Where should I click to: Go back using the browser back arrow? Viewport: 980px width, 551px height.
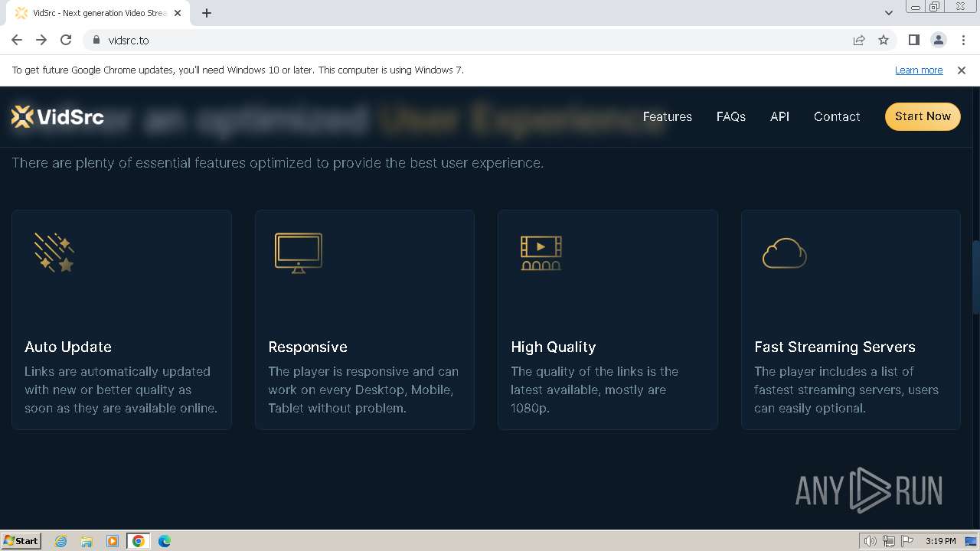pyautogui.click(x=17, y=40)
